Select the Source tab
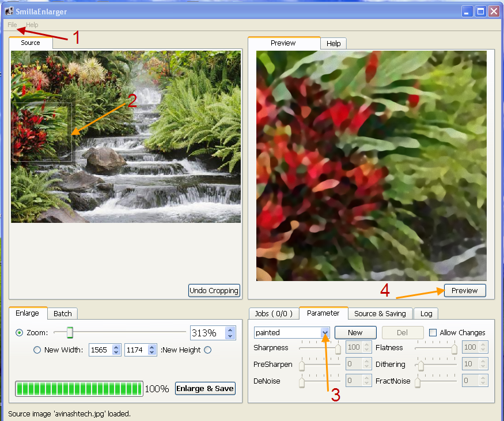Screen dimensions: 504x421 click(31, 43)
